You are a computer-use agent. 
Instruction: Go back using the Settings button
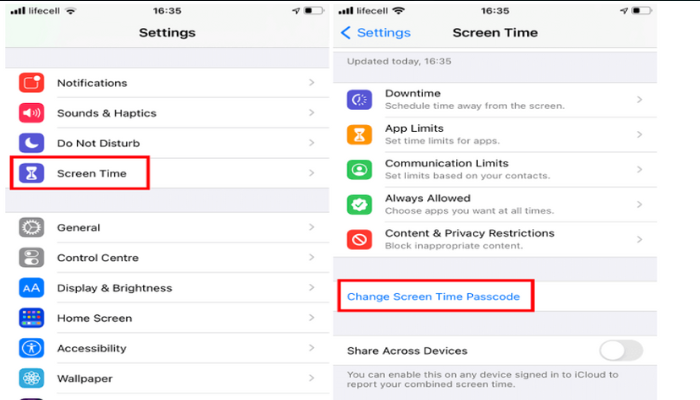pos(376,33)
